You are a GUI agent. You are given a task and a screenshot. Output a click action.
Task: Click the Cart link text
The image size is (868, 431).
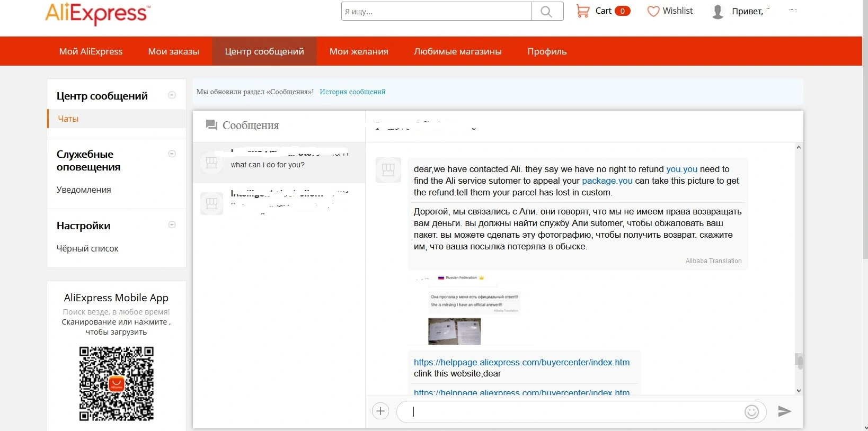(x=603, y=11)
